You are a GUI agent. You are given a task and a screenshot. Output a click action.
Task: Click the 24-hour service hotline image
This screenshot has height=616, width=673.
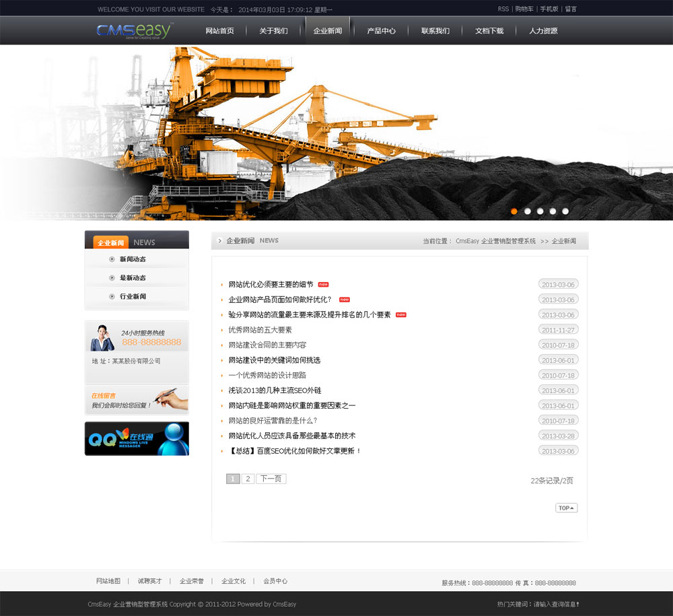tap(137, 337)
